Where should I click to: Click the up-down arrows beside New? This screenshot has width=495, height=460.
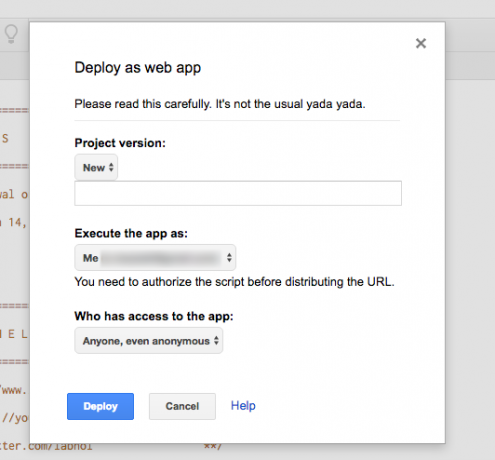click(111, 167)
